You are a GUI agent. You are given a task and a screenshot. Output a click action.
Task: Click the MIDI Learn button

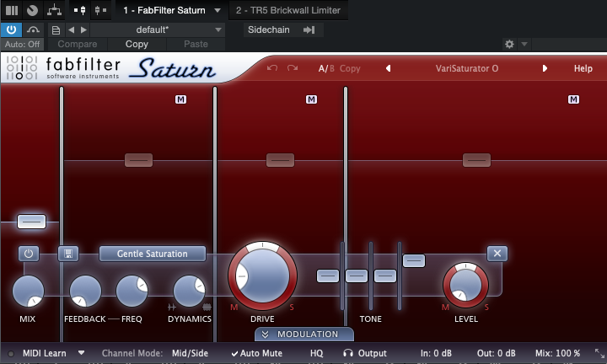click(x=44, y=353)
